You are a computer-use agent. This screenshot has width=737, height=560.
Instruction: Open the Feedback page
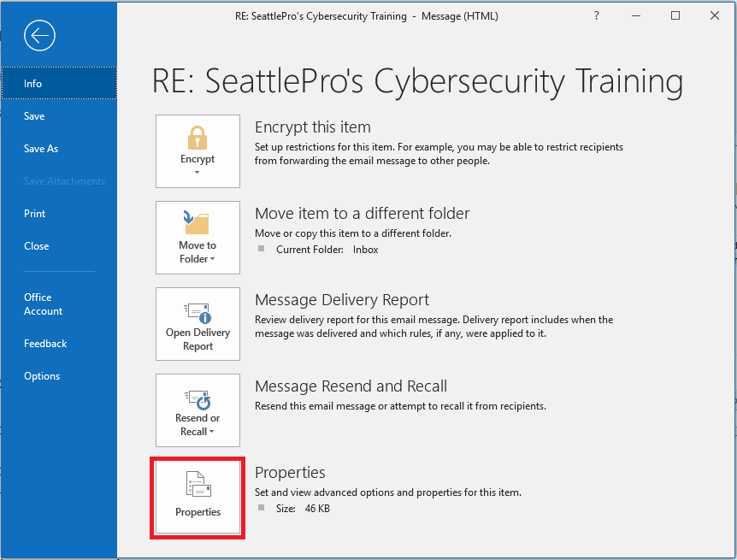pyautogui.click(x=59, y=344)
